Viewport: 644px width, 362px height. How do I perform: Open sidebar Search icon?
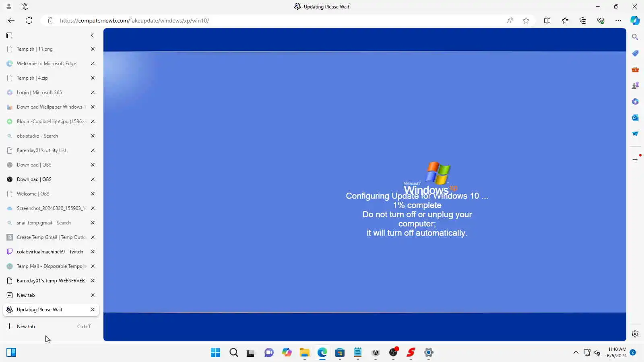tap(635, 37)
